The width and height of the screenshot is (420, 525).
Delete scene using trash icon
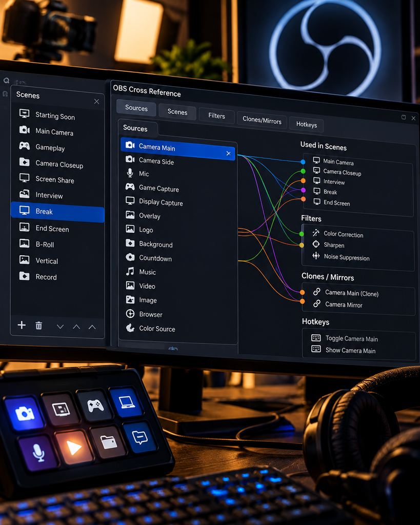[x=39, y=326]
